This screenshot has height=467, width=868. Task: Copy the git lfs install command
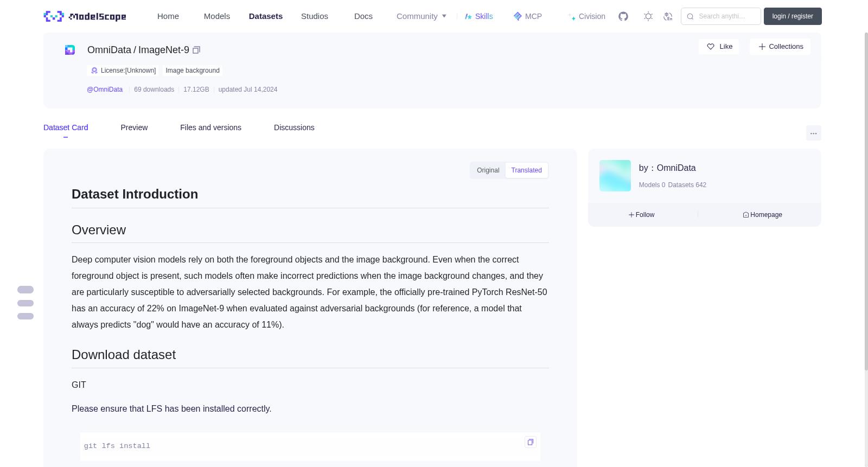coord(531,442)
